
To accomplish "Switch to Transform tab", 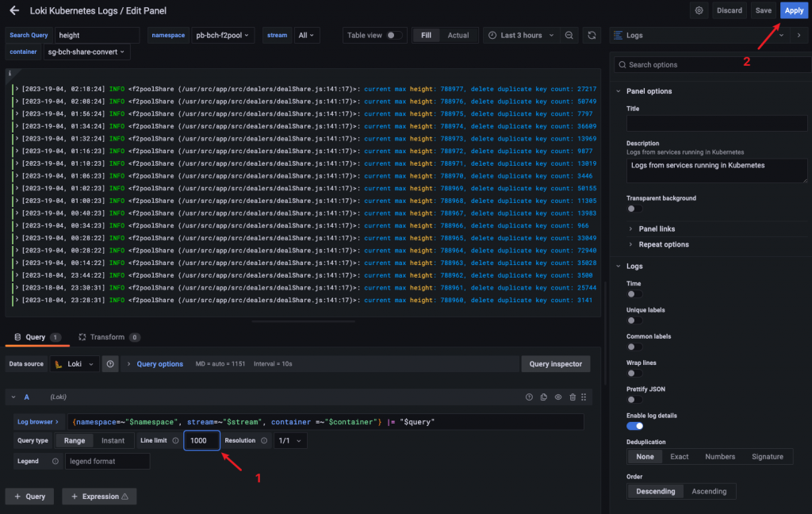I will [x=109, y=337].
